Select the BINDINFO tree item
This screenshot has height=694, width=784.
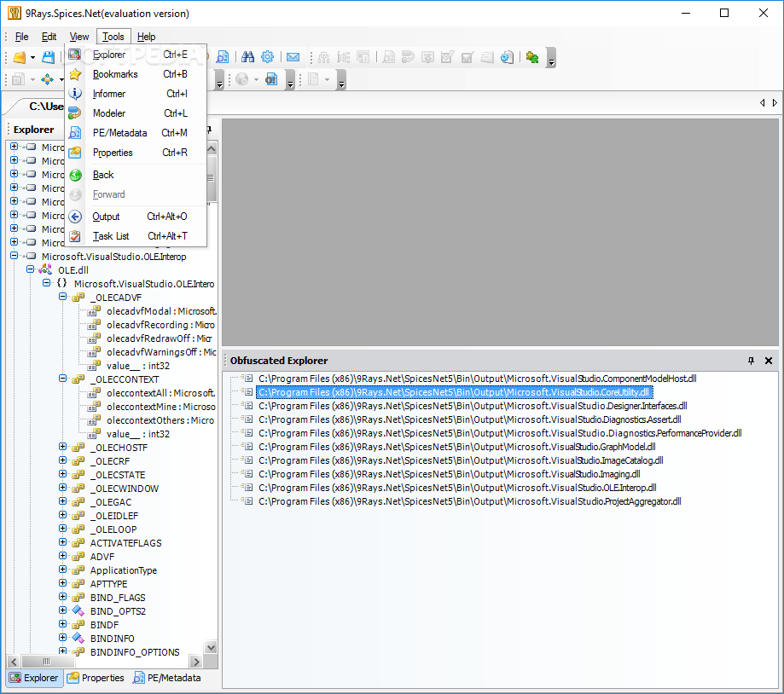113,639
